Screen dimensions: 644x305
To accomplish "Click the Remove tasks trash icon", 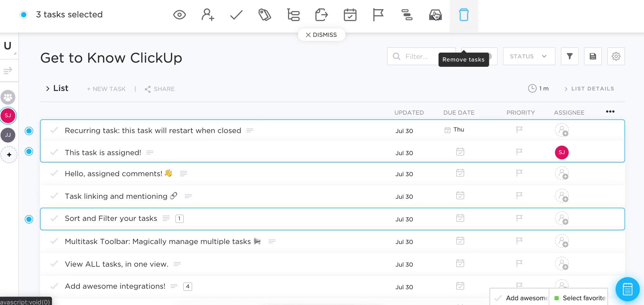I will (x=464, y=15).
